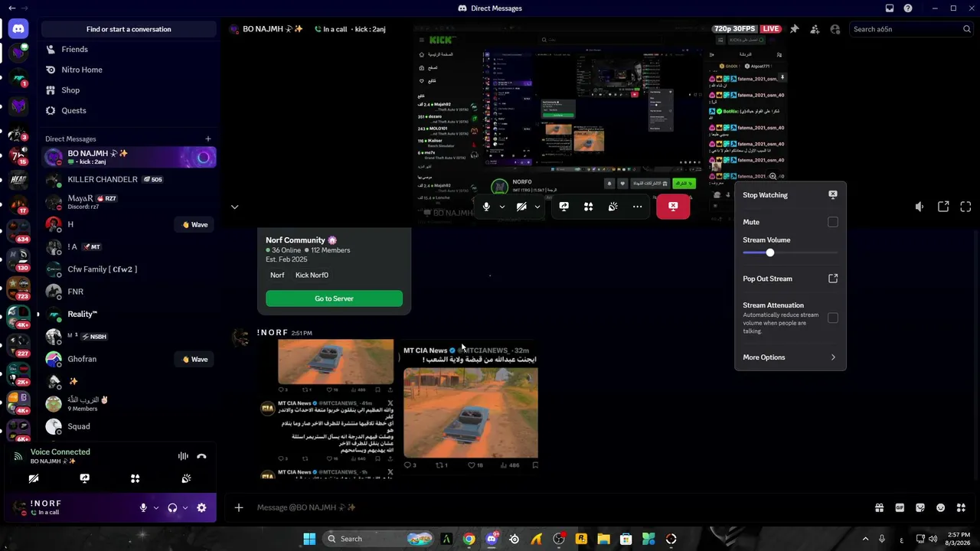Open output device arrow beside user panel headphones

pos(185,507)
